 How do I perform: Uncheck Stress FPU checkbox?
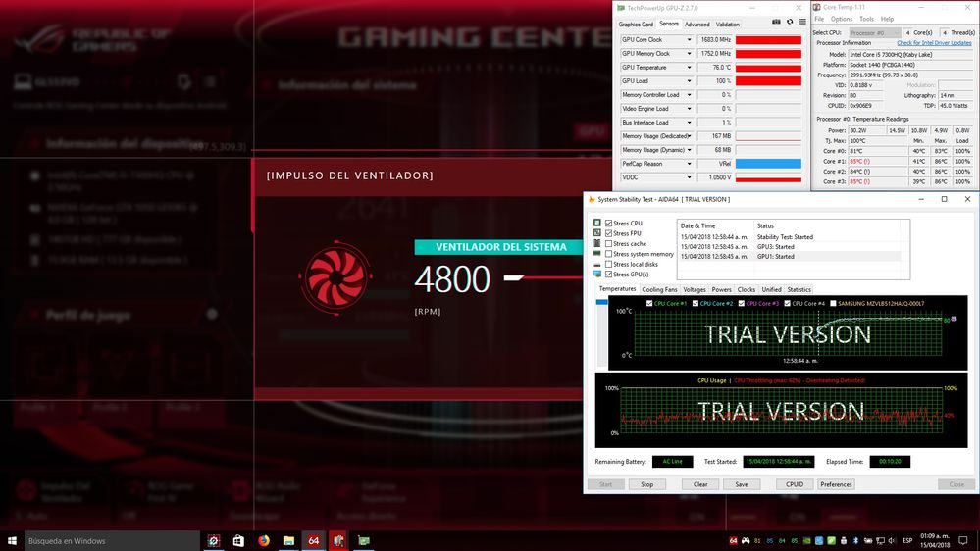pyautogui.click(x=609, y=233)
